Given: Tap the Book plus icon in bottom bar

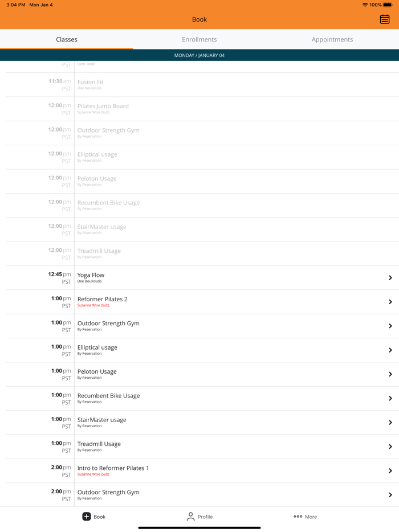Looking at the screenshot, I should coord(87,517).
